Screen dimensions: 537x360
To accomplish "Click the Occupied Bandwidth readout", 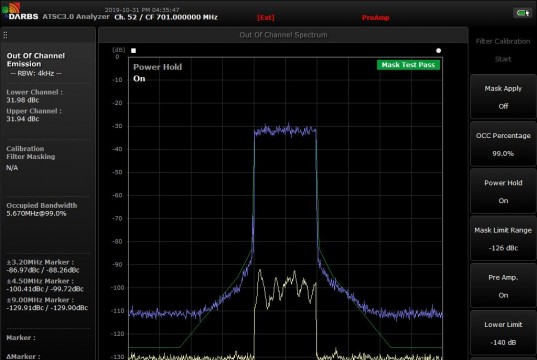I will click(41, 209).
